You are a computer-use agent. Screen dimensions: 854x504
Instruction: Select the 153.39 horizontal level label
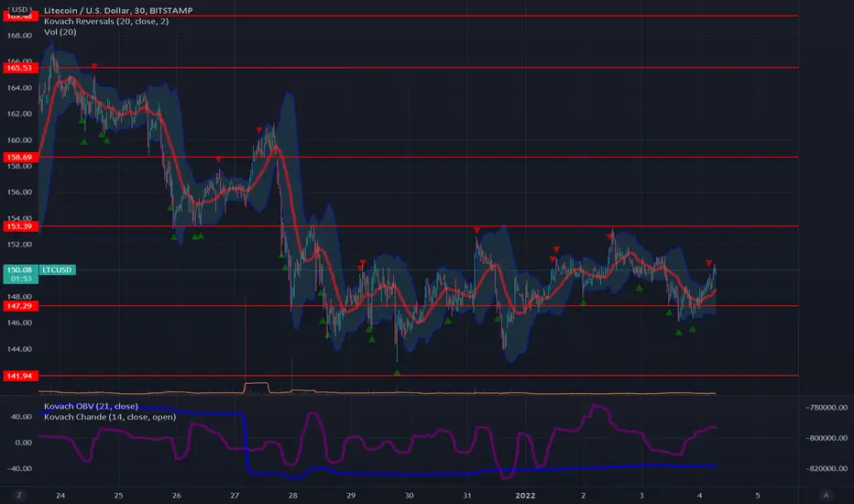point(20,226)
